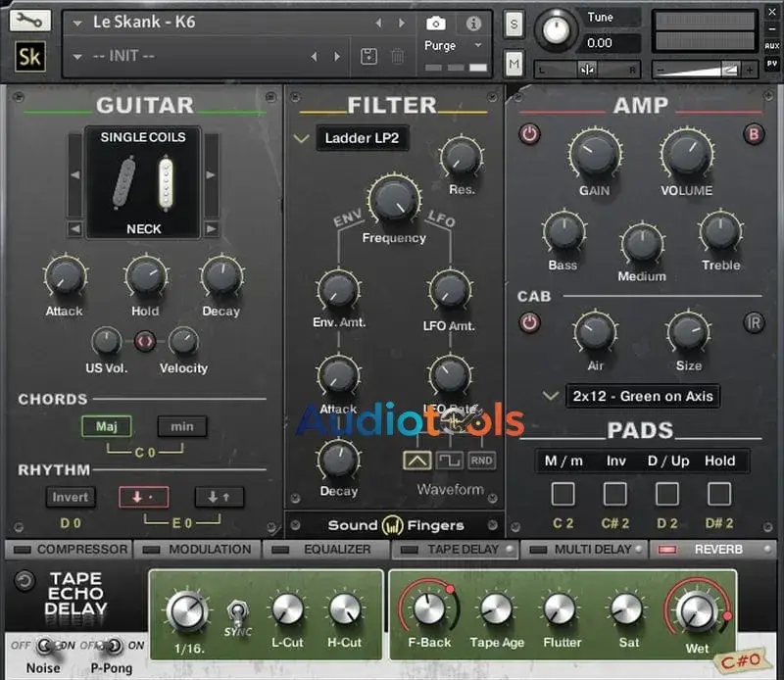Image resolution: width=784 pixels, height=680 pixels.
Task: Select the Maj chord button
Action: 106,426
